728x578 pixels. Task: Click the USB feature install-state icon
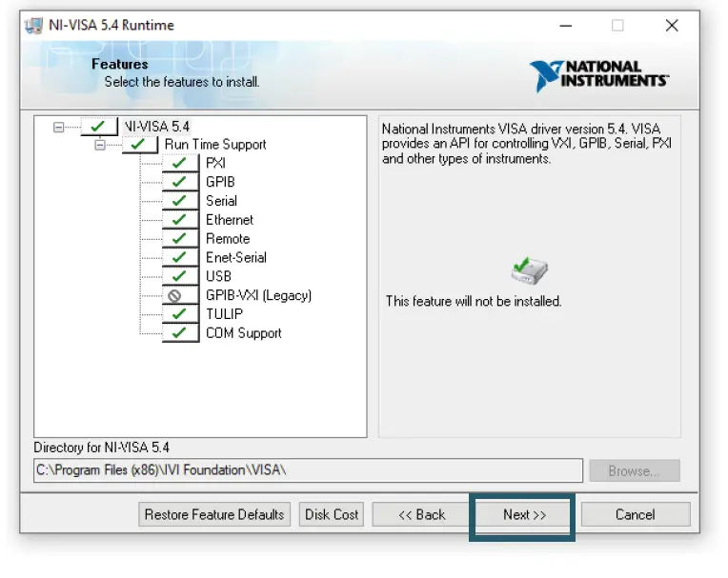(180, 276)
